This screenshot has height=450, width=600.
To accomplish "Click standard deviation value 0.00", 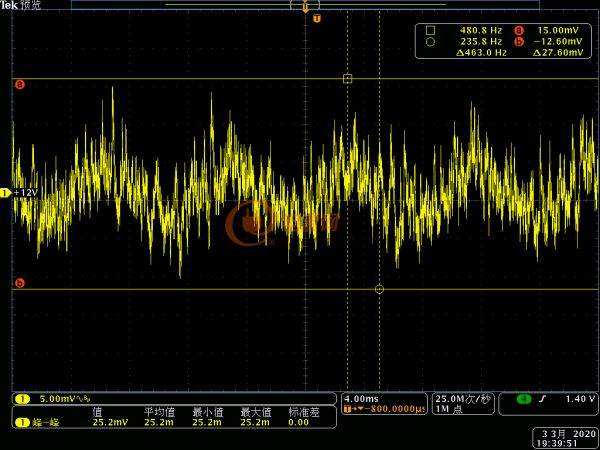I will [298, 422].
